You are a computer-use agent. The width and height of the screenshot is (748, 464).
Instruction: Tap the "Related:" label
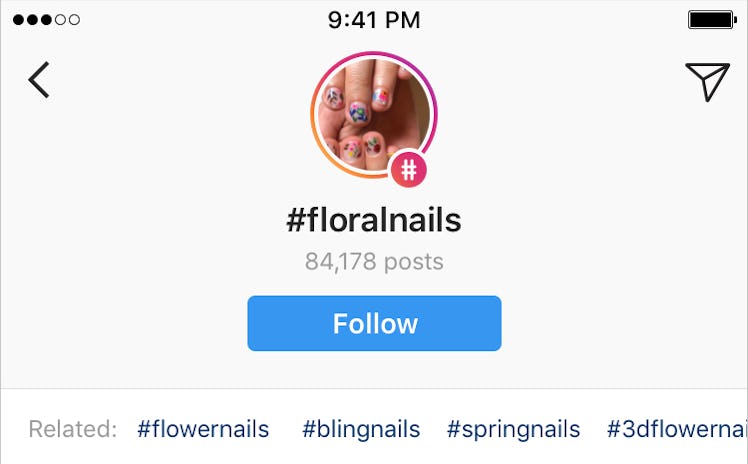pyautogui.click(x=72, y=429)
